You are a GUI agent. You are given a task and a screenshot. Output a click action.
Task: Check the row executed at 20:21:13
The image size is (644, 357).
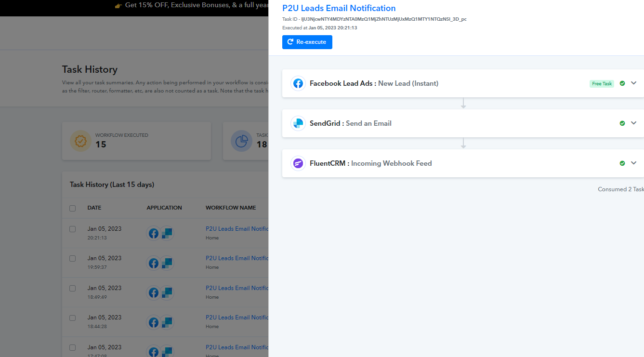(73, 229)
